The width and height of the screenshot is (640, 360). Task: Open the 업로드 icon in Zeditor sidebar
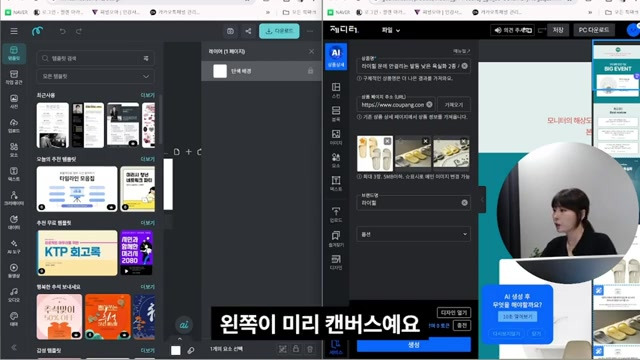coord(336,215)
